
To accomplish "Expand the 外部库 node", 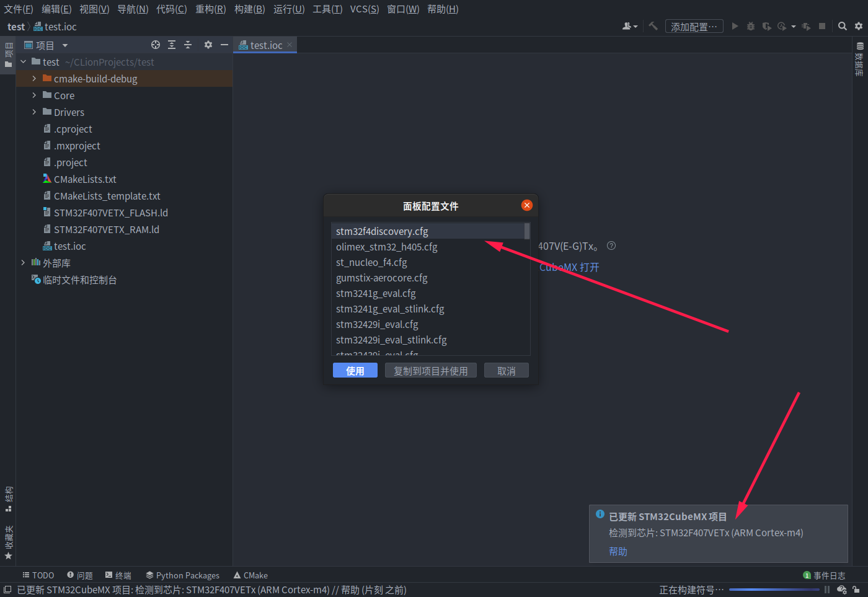I will (23, 262).
